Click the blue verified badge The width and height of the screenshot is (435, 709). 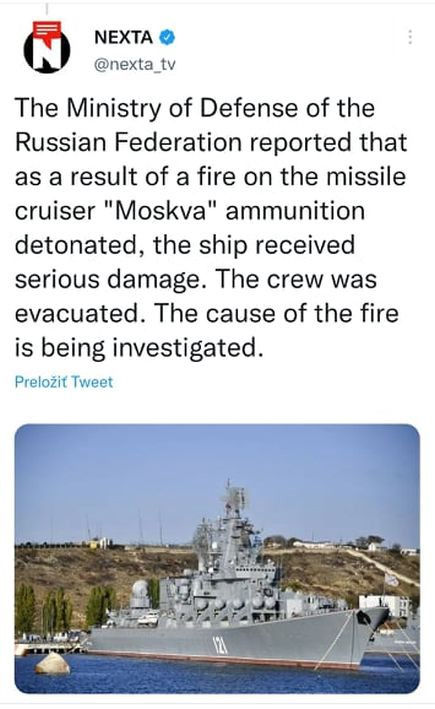pos(167,38)
